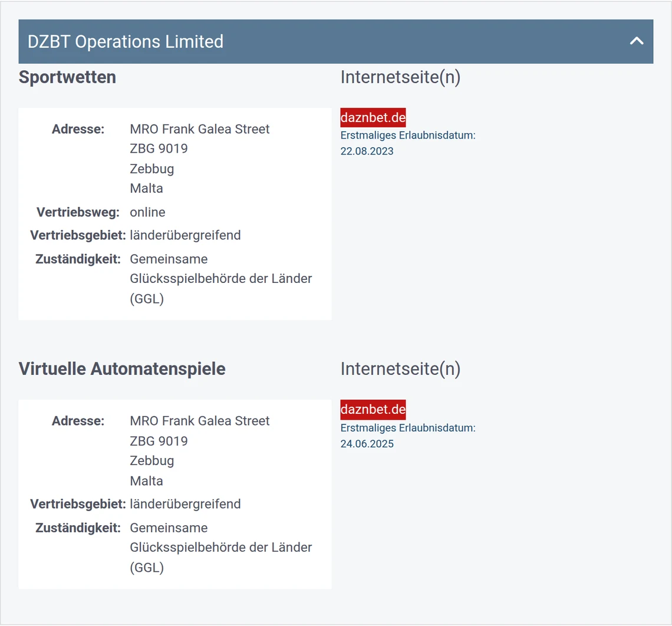Open daznbet.de link under Sportwetten
Image resolution: width=672 pixels, height=626 pixels.
[x=373, y=117]
